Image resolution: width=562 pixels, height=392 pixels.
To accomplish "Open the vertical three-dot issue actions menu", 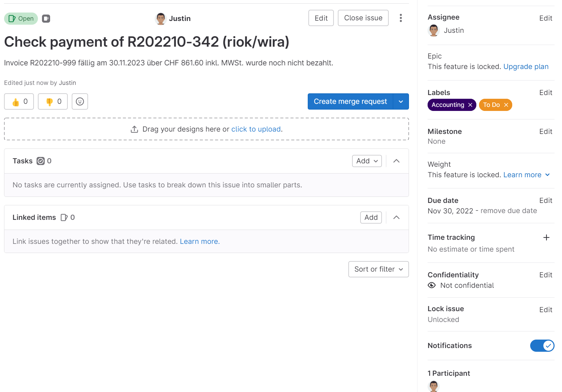I will tap(401, 18).
